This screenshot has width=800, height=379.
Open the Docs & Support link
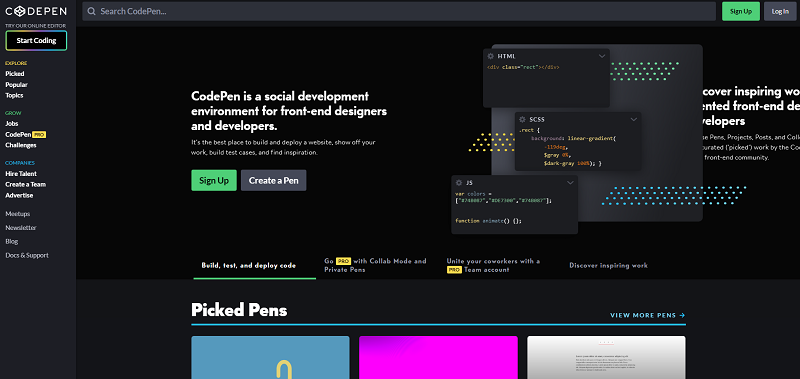click(27, 255)
